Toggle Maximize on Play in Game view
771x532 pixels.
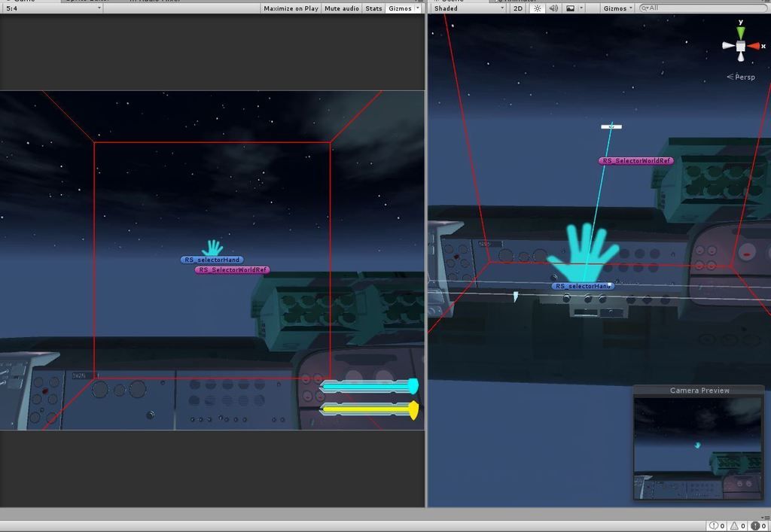291,8
